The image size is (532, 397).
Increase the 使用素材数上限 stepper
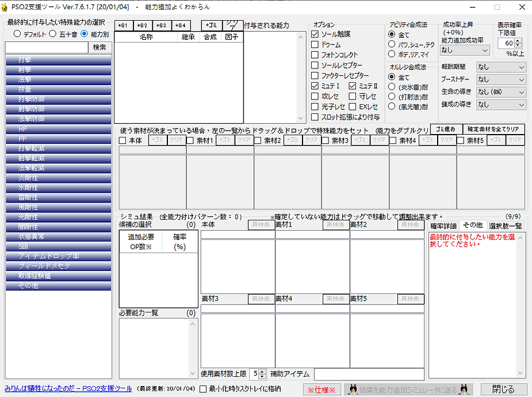point(262,372)
